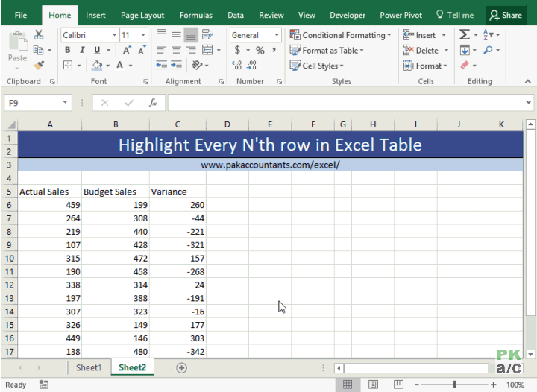Click the Fill down arrow icon
The width and height of the screenshot is (537, 392).
pos(465,50)
